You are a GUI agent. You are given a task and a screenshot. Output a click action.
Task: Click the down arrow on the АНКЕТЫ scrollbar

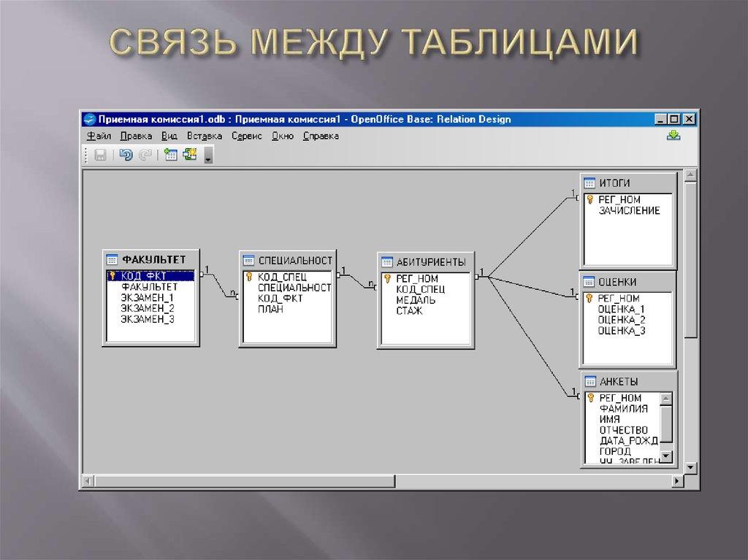point(665,456)
